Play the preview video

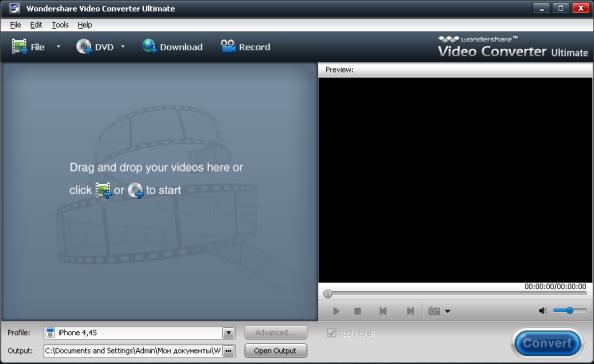click(x=336, y=311)
